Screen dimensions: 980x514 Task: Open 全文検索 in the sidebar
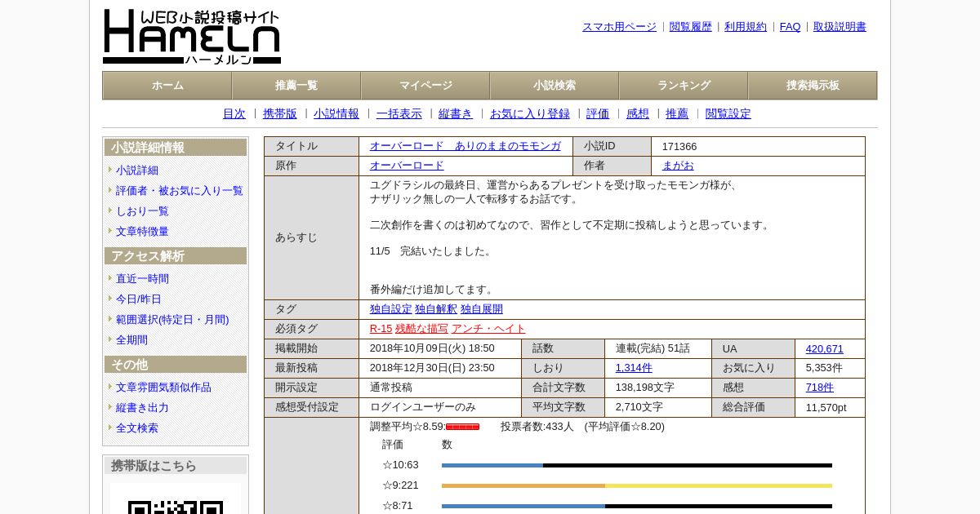[x=137, y=428]
